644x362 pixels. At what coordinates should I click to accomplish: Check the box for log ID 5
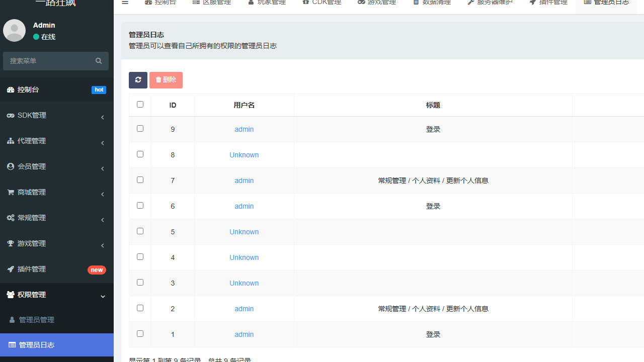click(140, 231)
